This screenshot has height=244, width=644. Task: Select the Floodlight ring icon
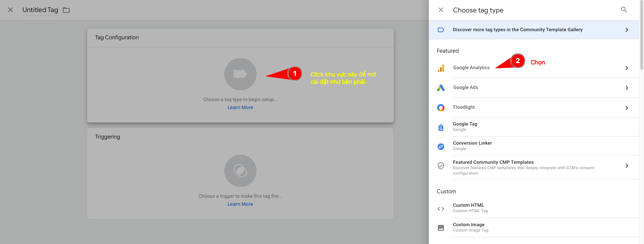coord(441,108)
